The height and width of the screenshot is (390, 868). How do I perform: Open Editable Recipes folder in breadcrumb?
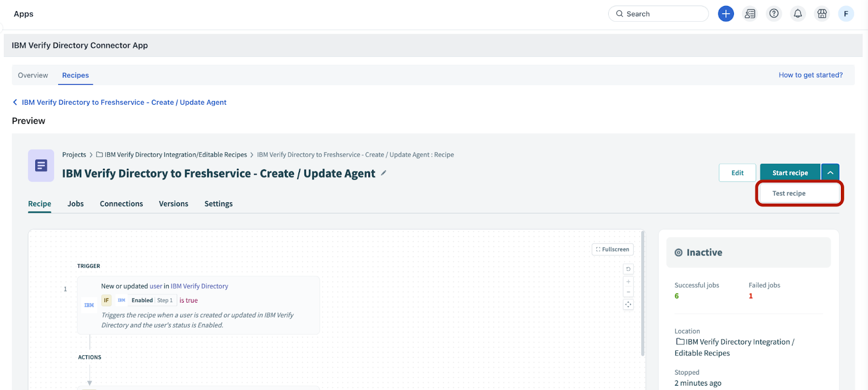coord(176,155)
